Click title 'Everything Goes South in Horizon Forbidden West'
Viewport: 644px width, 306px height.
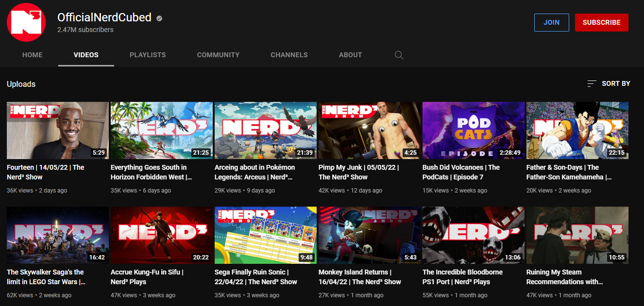(152, 172)
